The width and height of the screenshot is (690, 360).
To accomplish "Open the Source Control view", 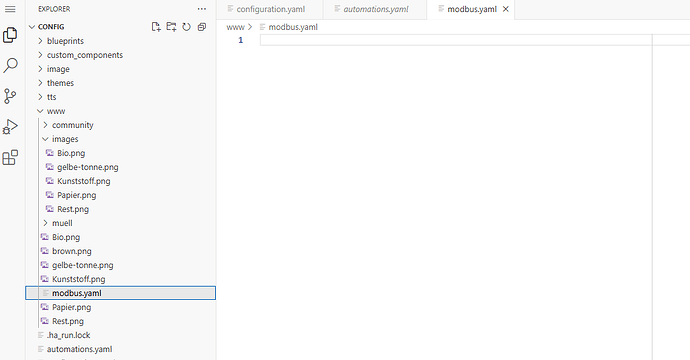I will tap(10, 96).
